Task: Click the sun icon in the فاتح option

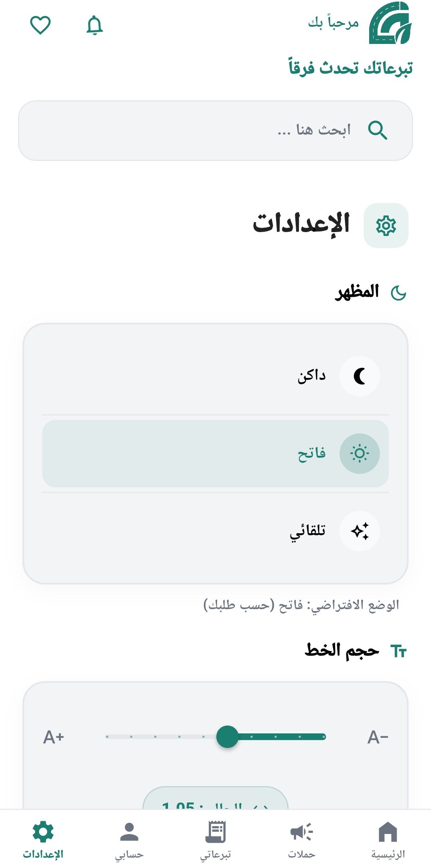Action: click(x=360, y=454)
